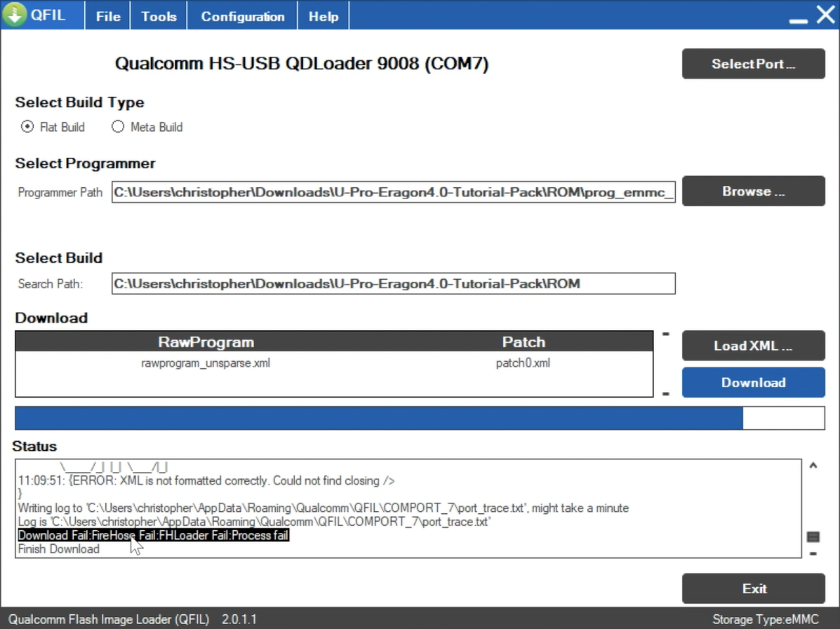This screenshot has width=840, height=629.
Task: Select the rawprogram_unsparse.xml entry
Action: [x=205, y=363]
